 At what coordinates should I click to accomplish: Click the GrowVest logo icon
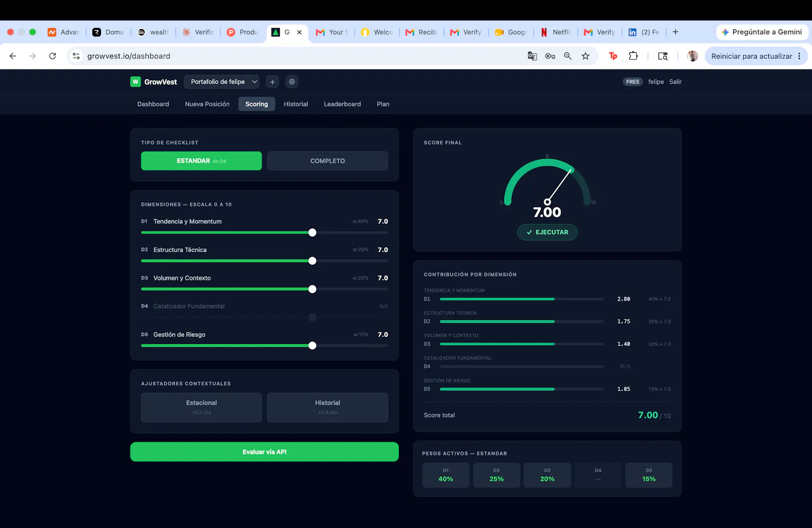pos(136,82)
